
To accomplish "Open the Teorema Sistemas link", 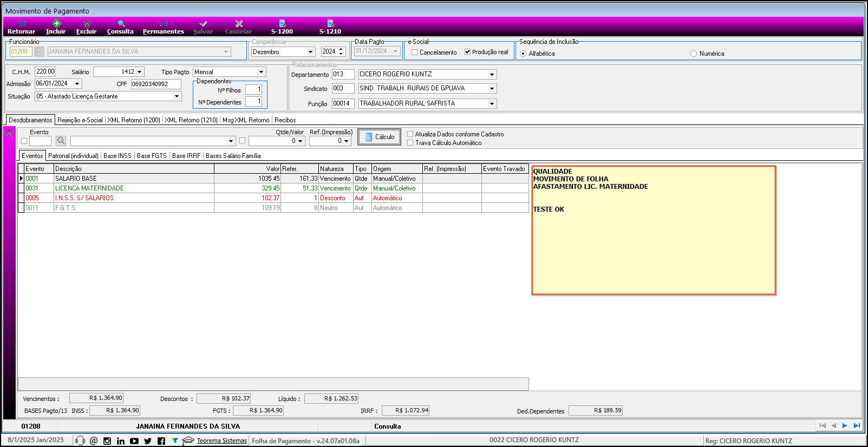I will pos(222,441).
